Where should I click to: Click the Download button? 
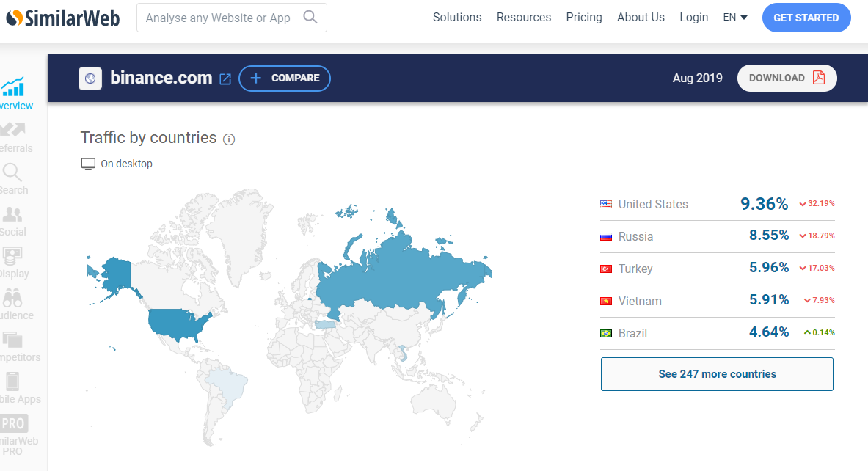787,78
